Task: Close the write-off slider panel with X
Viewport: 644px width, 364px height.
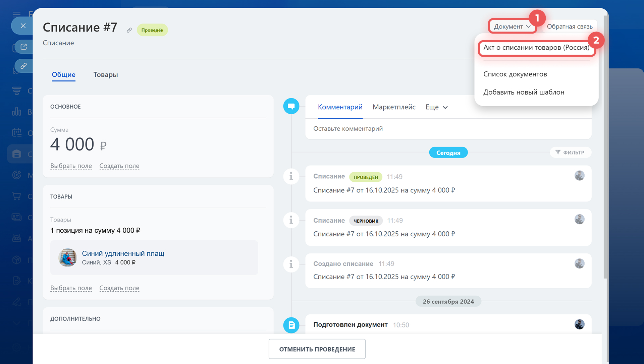Action: (23, 25)
